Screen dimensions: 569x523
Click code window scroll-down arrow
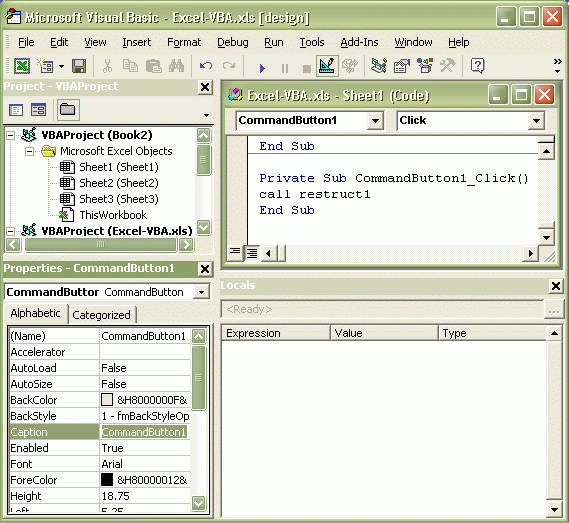[x=546, y=238]
